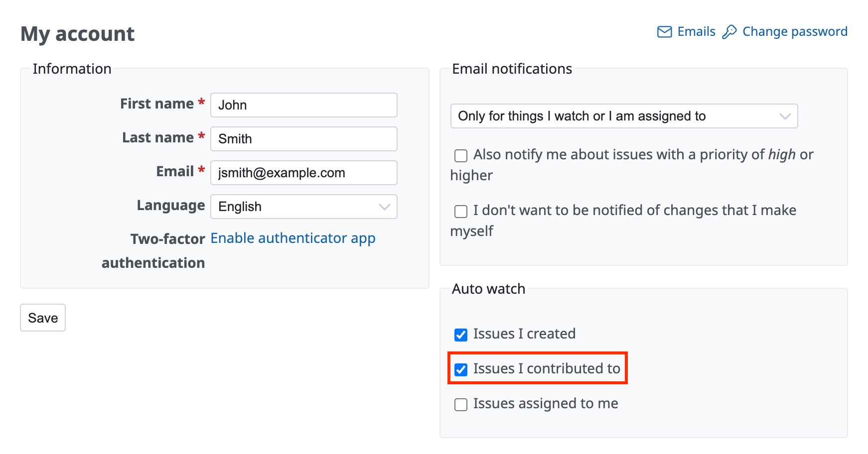The width and height of the screenshot is (868, 454).
Task: Check don't notify of my own changes
Action: point(461,212)
